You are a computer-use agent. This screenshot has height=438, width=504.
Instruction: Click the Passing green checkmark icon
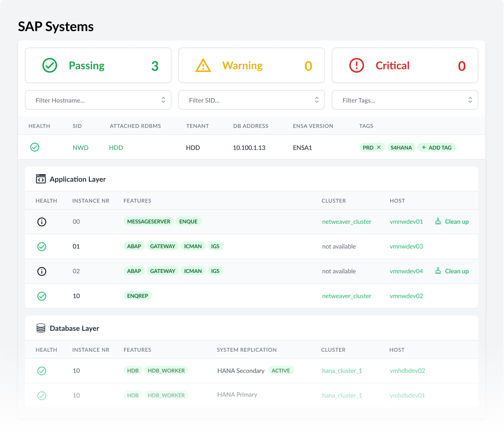point(50,65)
